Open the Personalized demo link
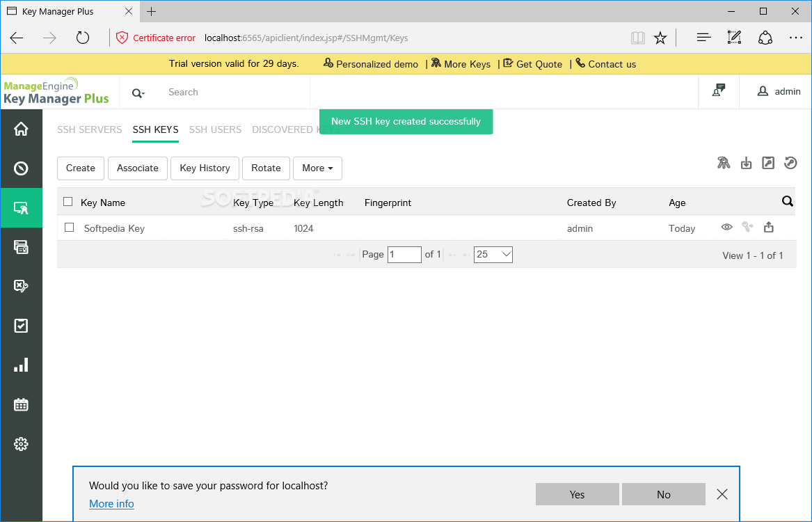This screenshot has height=522, width=812. tap(371, 64)
